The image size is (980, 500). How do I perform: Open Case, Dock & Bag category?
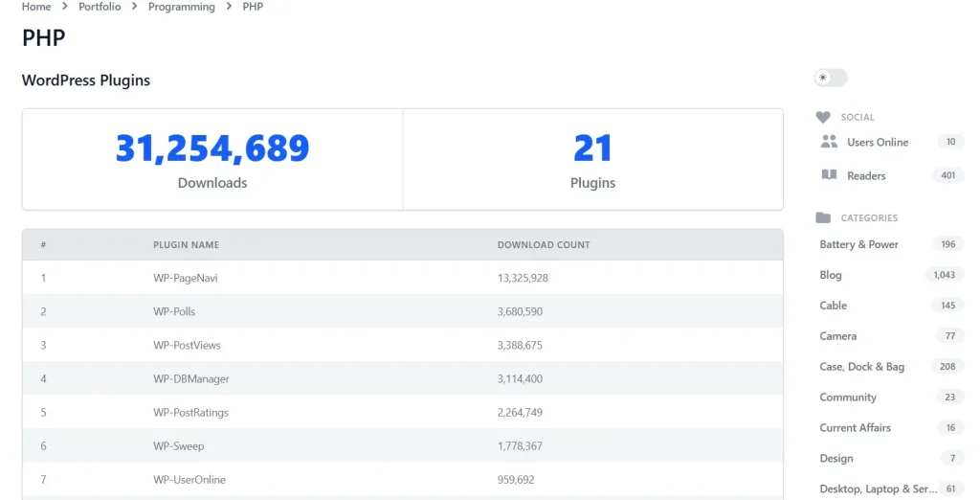coord(862,367)
